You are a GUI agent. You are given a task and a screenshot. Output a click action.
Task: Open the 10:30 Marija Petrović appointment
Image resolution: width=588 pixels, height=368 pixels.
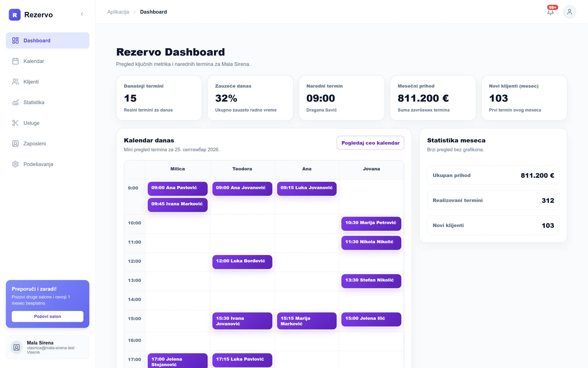click(371, 223)
